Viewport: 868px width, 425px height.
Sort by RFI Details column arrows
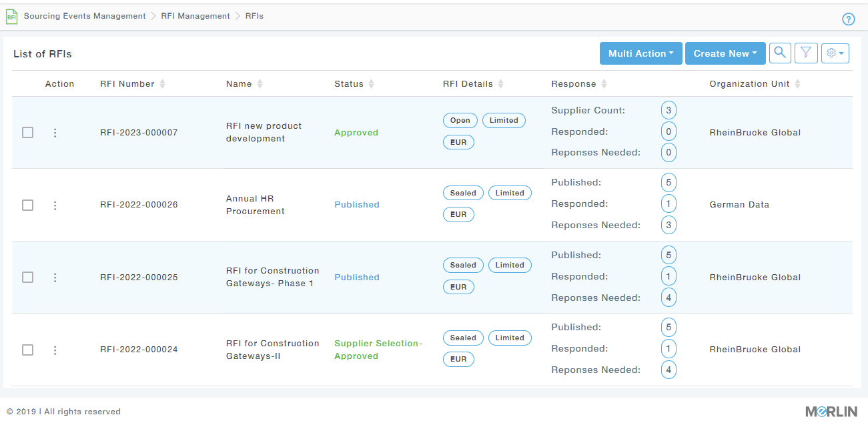pyautogui.click(x=501, y=84)
